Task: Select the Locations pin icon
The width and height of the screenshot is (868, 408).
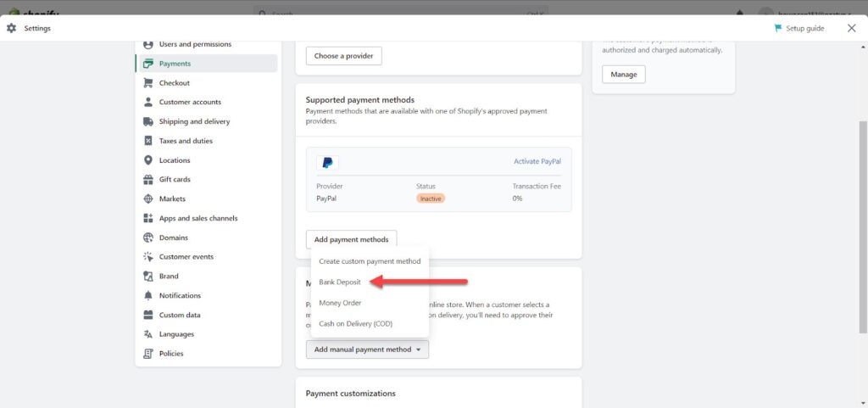Action: (x=147, y=160)
